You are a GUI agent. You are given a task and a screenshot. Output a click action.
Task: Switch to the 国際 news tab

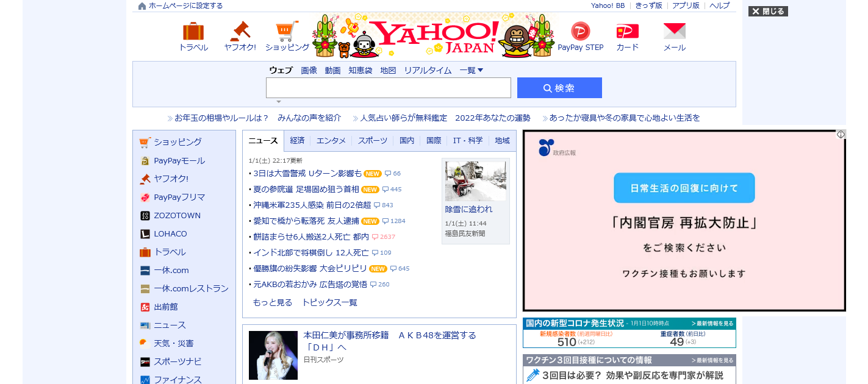[x=434, y=140]
